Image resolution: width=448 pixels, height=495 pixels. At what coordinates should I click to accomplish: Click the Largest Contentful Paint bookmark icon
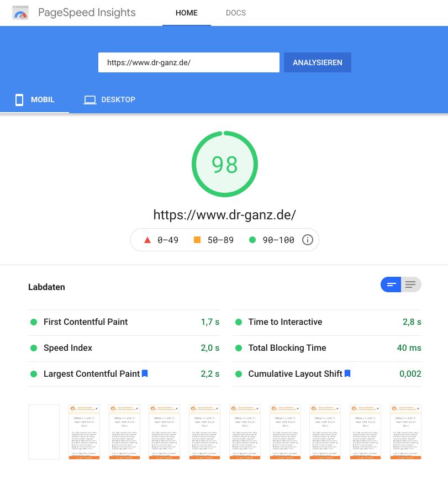[x=145, y=373]
